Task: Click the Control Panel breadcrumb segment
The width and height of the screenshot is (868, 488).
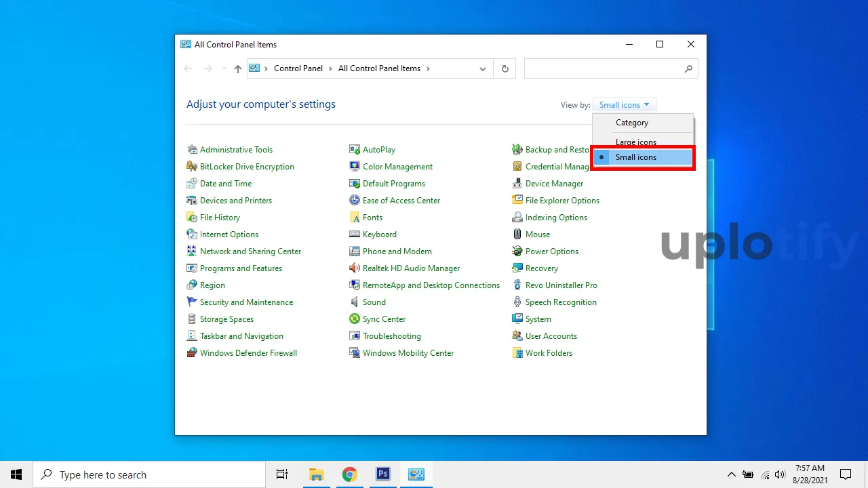Action: (298, 68)
